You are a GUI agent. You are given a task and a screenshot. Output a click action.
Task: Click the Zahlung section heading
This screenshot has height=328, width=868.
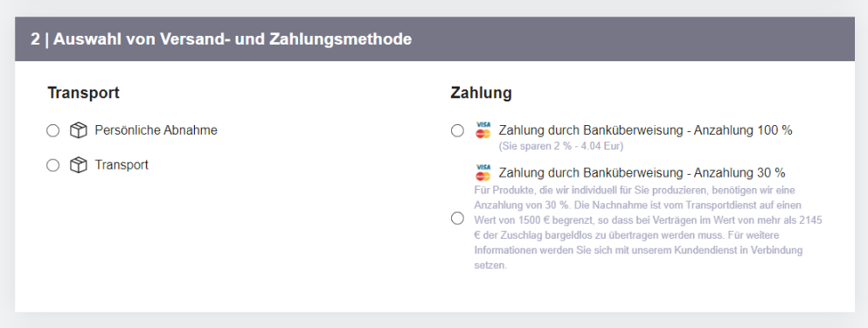click(x=481, y=93)
